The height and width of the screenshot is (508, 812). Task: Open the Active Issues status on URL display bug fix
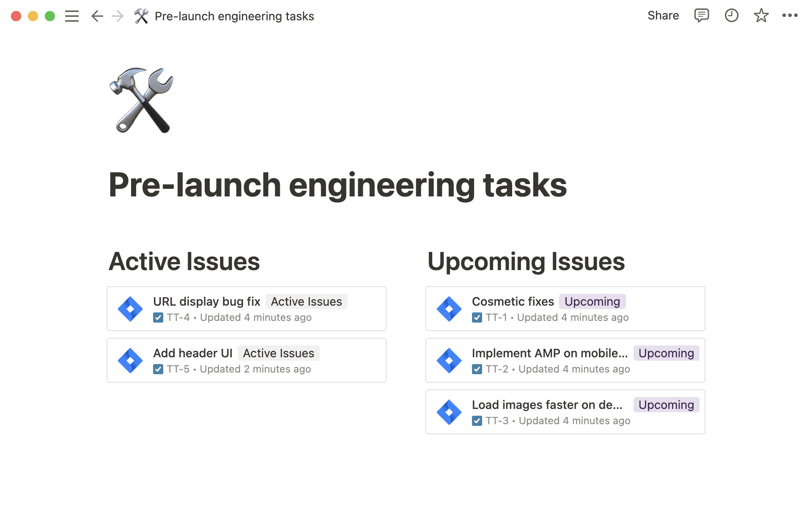306,301
